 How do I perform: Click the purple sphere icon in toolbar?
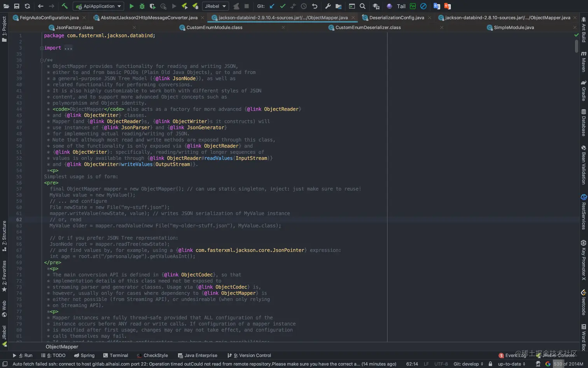coord(389,6)
